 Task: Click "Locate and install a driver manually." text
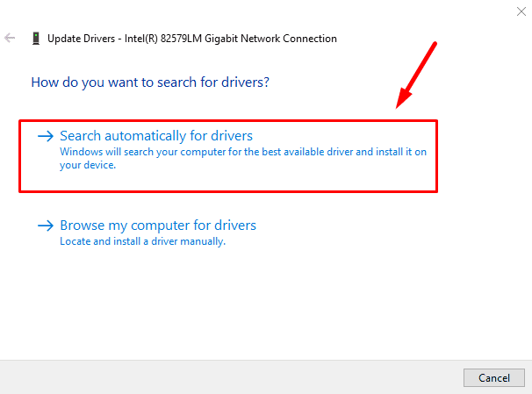142,241
